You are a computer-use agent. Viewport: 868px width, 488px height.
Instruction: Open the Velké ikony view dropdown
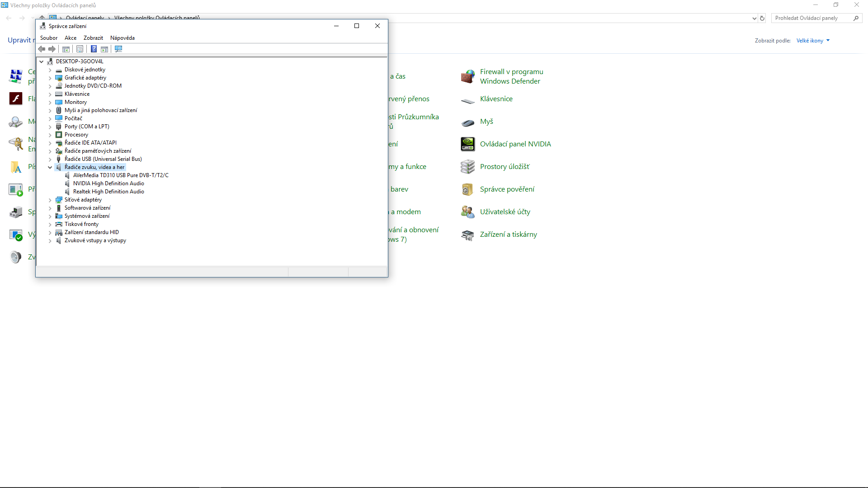tap(813, 41)
